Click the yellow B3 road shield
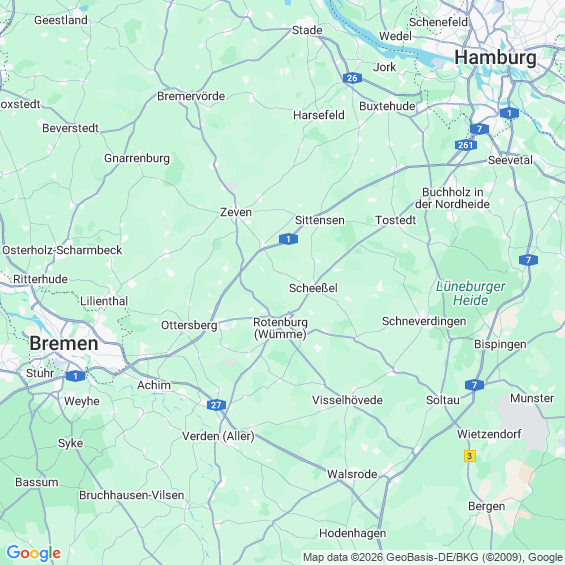Image resolution: width=565 pixels, height=565 pixels. coord(470,456)
